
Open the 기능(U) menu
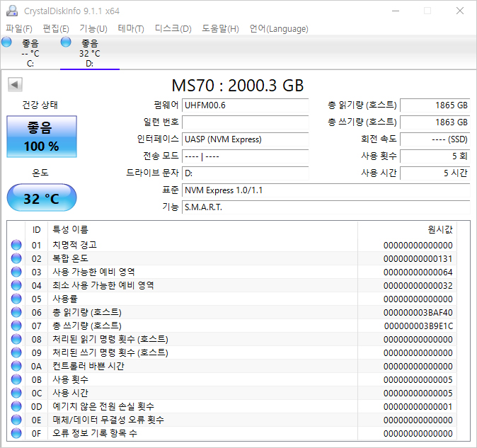(93, 28)
